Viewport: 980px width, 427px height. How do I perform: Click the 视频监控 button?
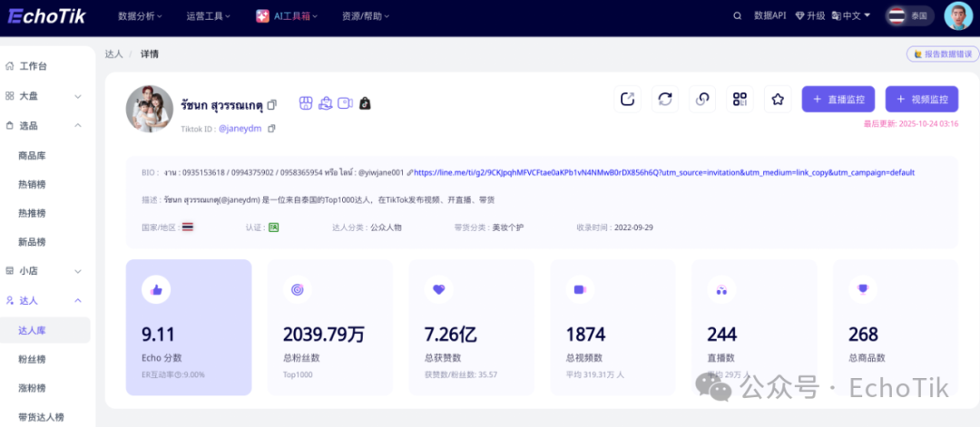[x=921, y=100]
